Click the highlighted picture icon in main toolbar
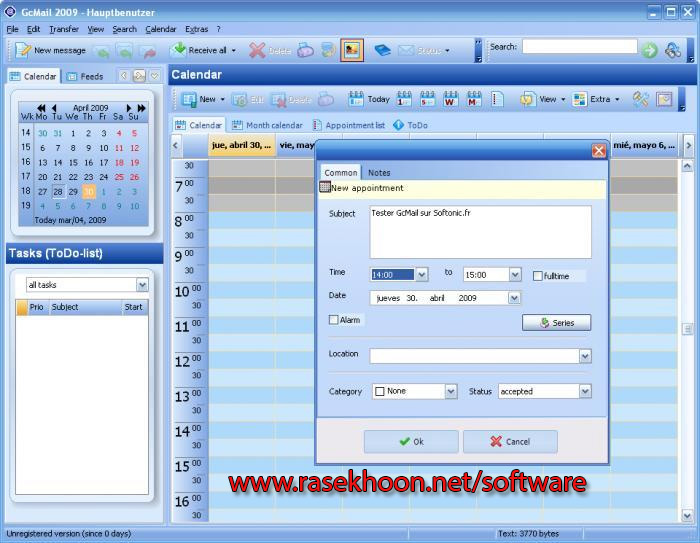 tap(352, 50)
